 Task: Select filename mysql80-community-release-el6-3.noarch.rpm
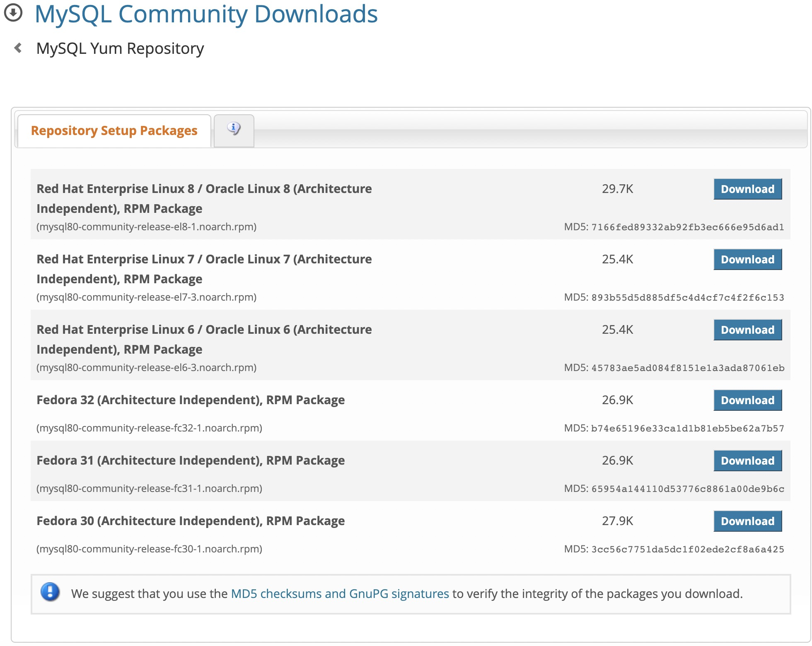147,368
